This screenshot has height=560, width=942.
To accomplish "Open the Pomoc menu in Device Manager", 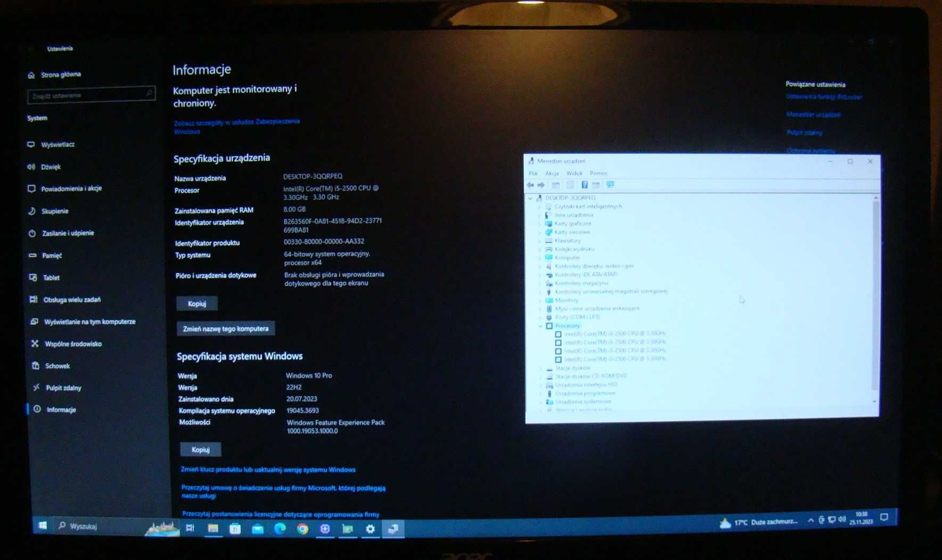I will coord(599,174).
